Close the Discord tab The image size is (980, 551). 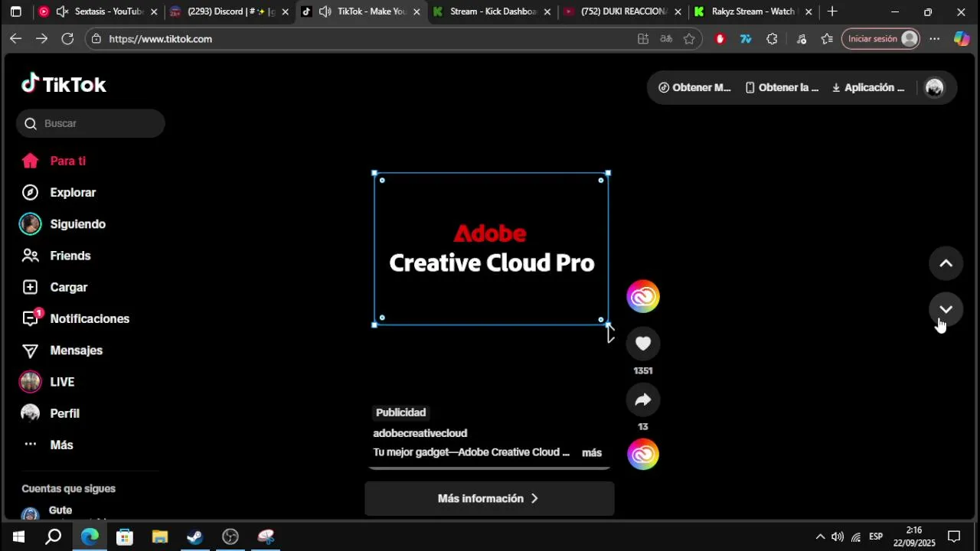point(286,11)
